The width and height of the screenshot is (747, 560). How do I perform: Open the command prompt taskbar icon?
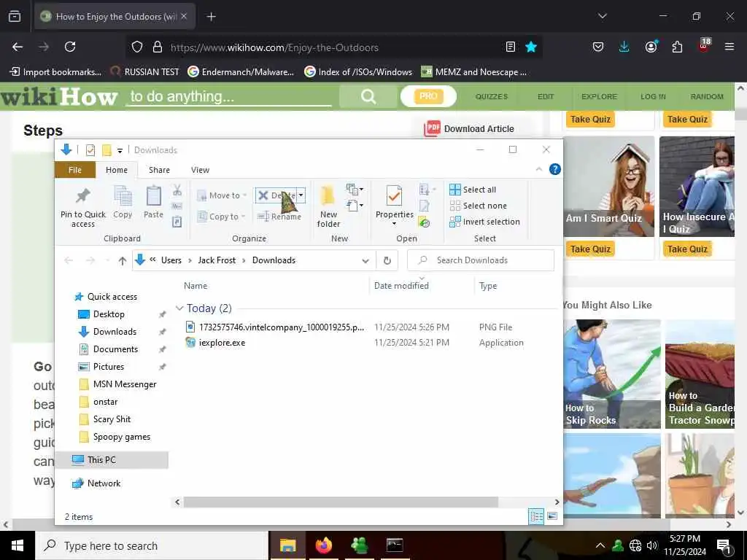click(x=395, y=545)
